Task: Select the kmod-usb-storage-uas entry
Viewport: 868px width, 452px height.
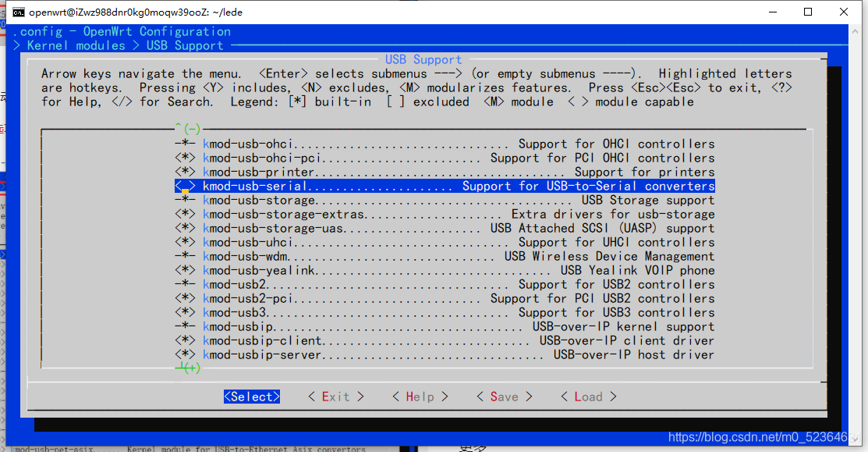Action: pyautogui.click(x=445, y=228)
